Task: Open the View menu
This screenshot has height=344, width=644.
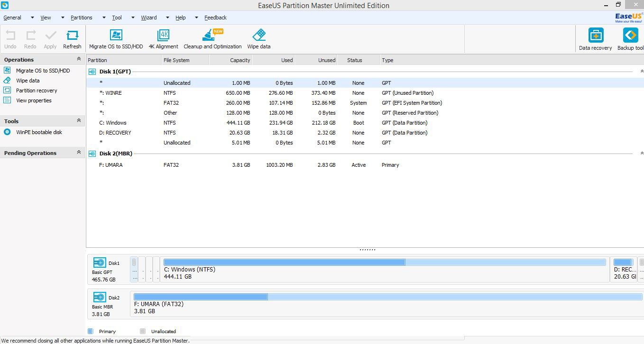Action: [x=46, y=18]
